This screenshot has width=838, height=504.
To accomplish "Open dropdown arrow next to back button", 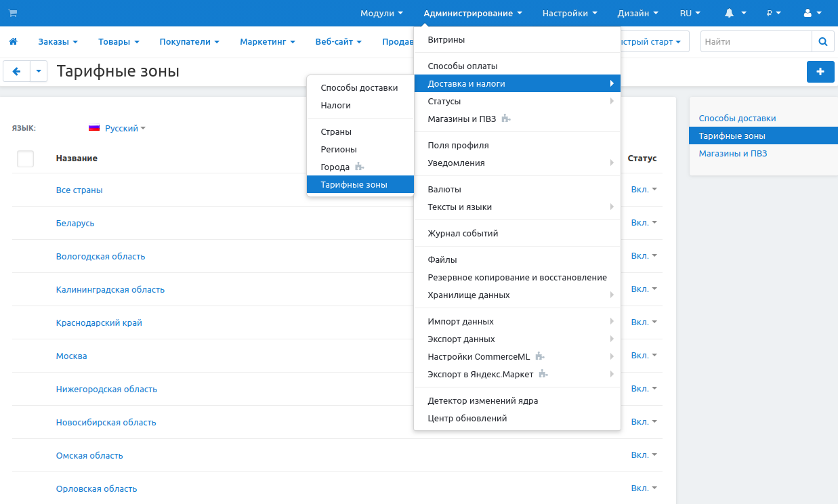I will click(39, 71).
